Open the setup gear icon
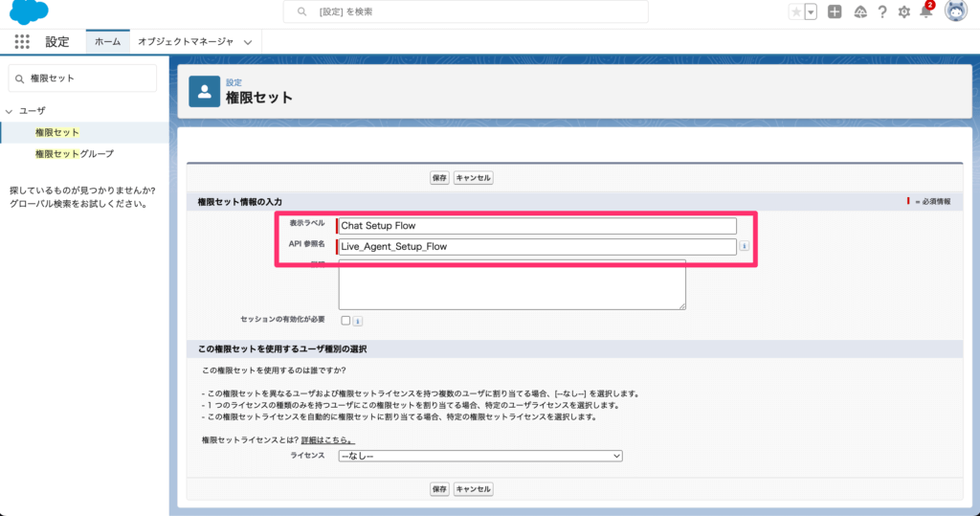The width and height of the screenshot is (980, 516). (x=904, y=11)
